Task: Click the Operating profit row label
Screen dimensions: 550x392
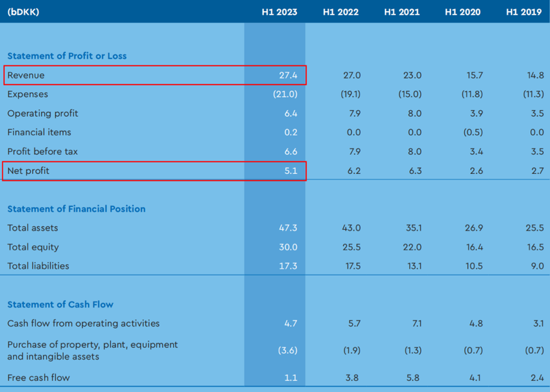Action: click(x=43, y=113)
